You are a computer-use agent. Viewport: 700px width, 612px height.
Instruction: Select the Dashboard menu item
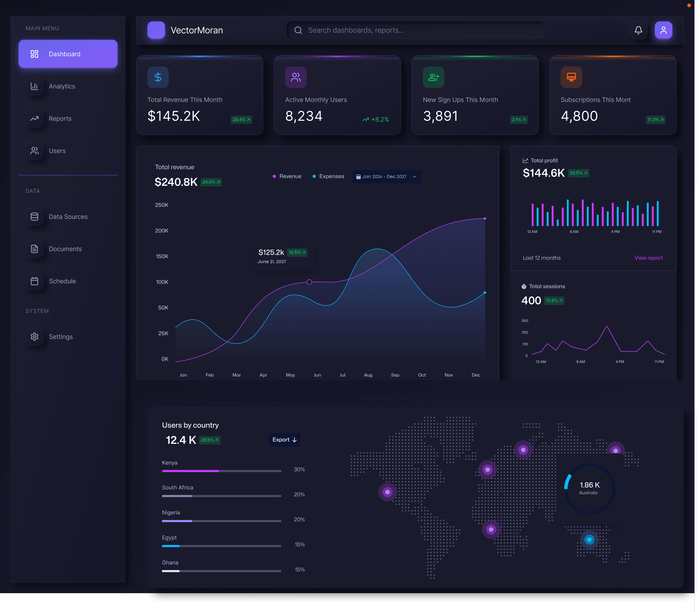click(x=68, y=54)
